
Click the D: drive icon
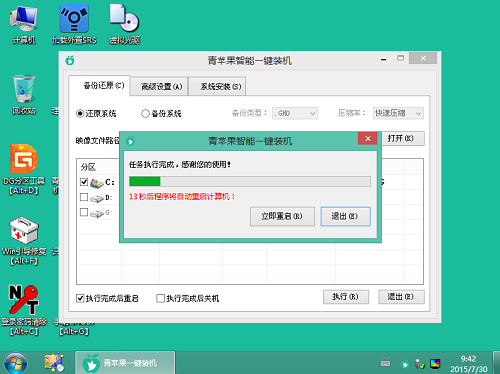(x=96, y=198)
